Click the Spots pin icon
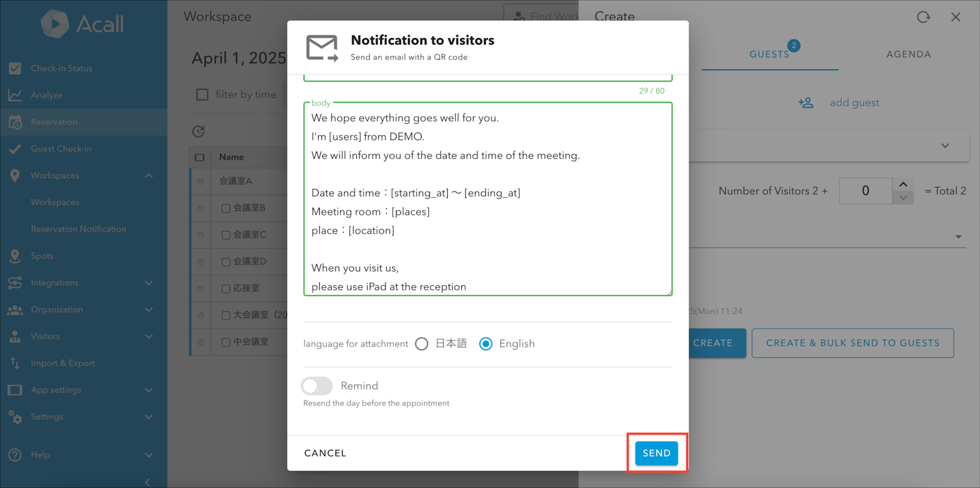The height and width of the screenshot is (488, 980). click(15, 256)
